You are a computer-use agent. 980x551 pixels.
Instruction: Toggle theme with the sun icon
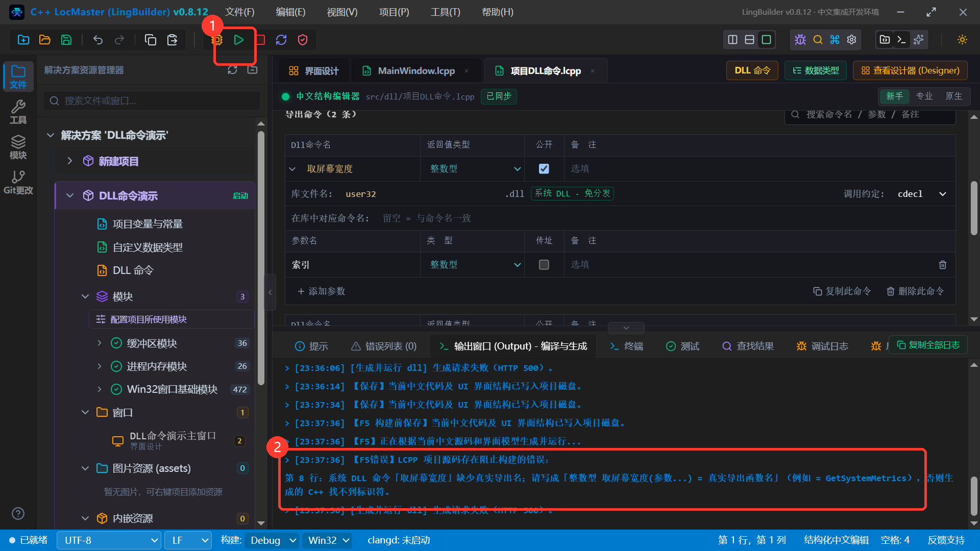[x=963, y=40]
